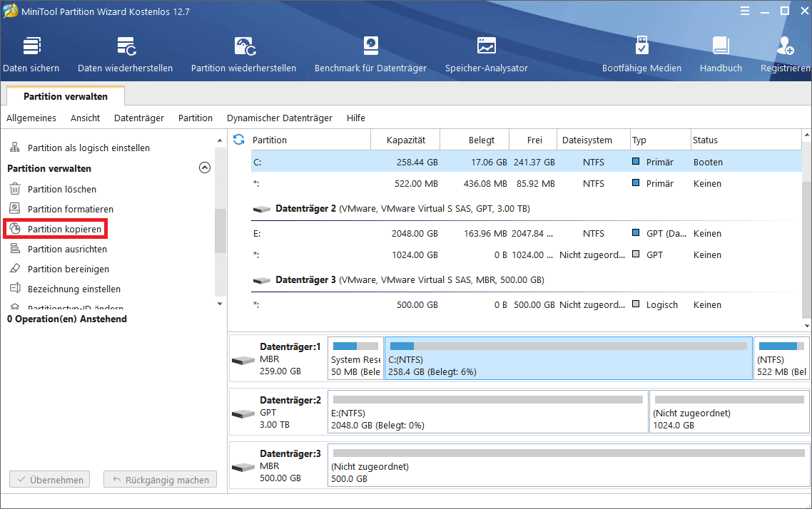Open Bootfähige Medien creator
Image resolution: width=812 pixels, height=509 pixels.
(641, 55)
